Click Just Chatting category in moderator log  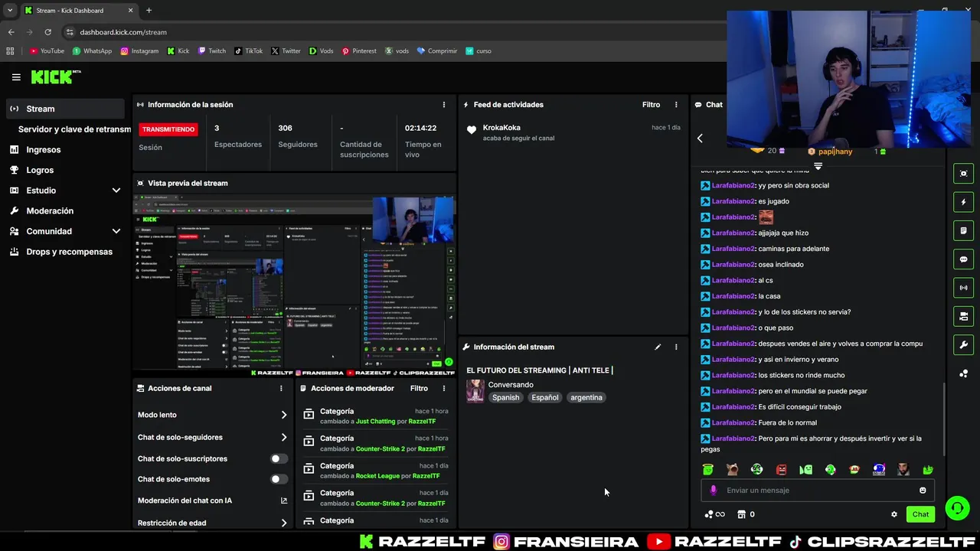tap(376, 422)
